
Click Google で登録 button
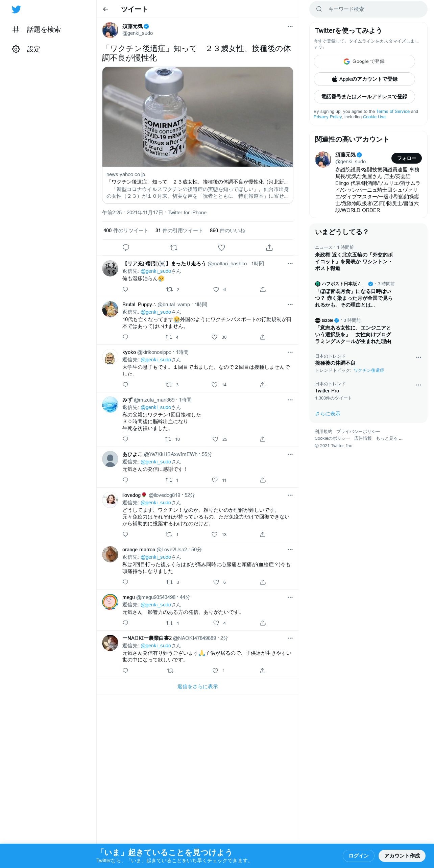(x=364, y=62)
